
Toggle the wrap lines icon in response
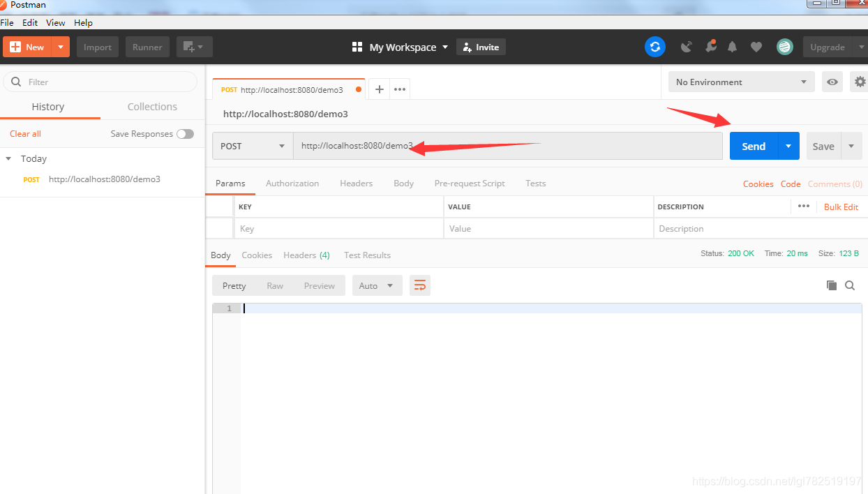pyautogui.click(x=420, y=285)
